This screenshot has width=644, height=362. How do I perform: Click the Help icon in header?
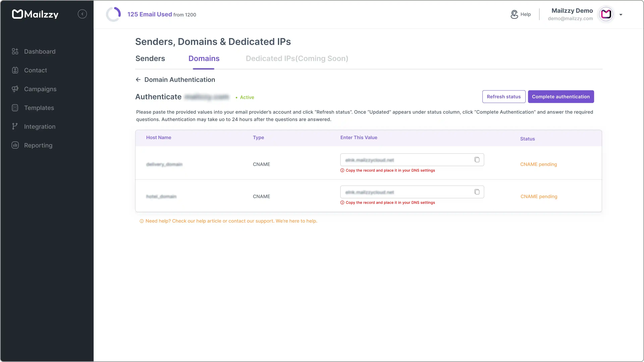coord(514,14)
